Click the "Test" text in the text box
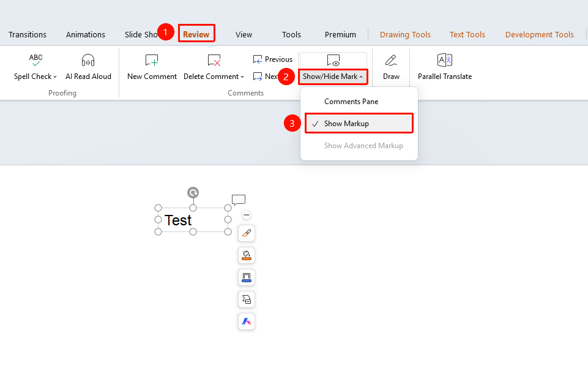The image size is (588, 379). point(178,220)
